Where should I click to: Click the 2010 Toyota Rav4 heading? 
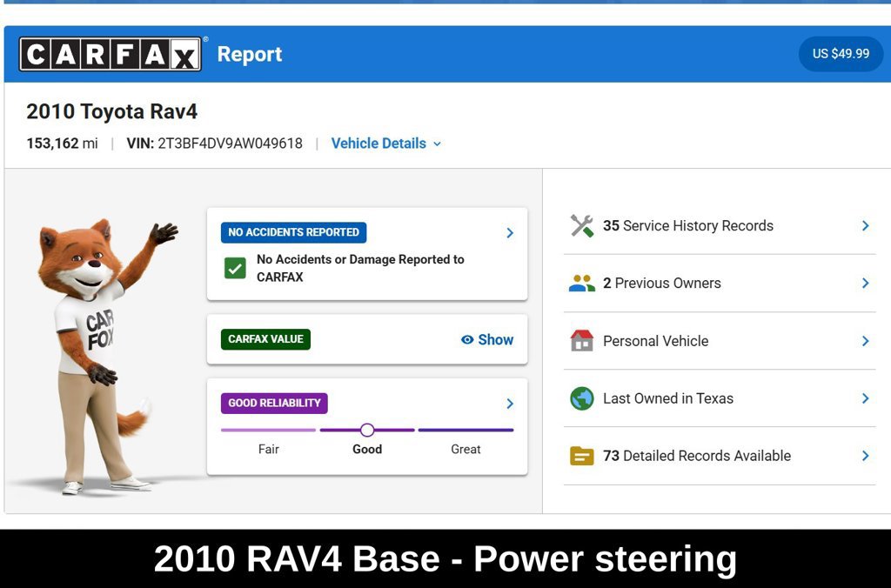pyautogui.click(x=112, y=111)
